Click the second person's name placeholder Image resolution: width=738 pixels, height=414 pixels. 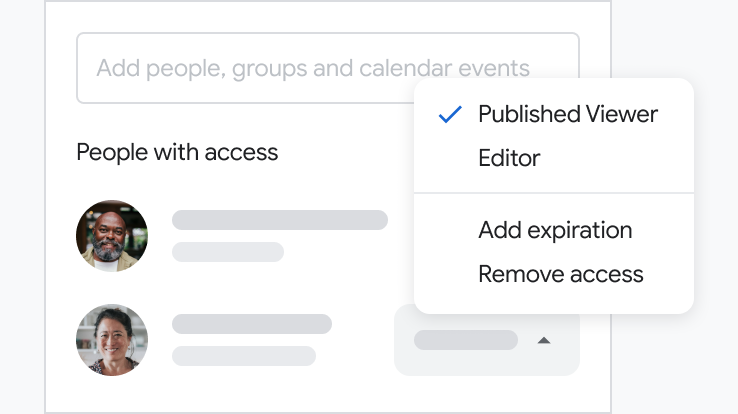[x=251, y=324]
